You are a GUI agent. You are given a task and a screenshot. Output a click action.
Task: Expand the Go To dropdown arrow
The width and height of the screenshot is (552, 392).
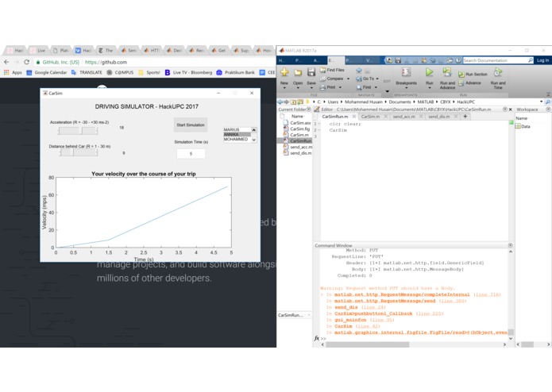click(377, 79)
